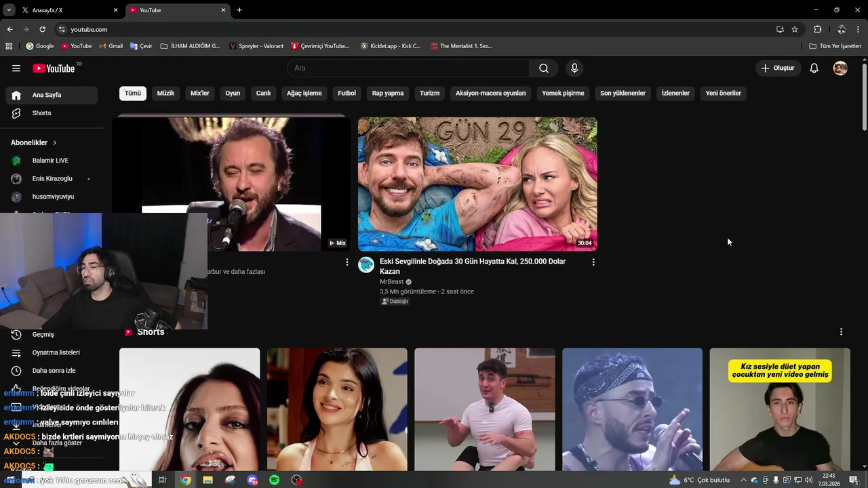Open a new browser tab
Image resolution: width=868 pixels, height=488 pixels.
tap(239, 10)
